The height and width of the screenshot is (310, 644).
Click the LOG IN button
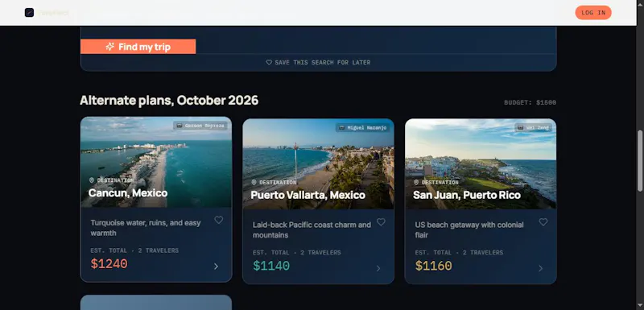593,13
